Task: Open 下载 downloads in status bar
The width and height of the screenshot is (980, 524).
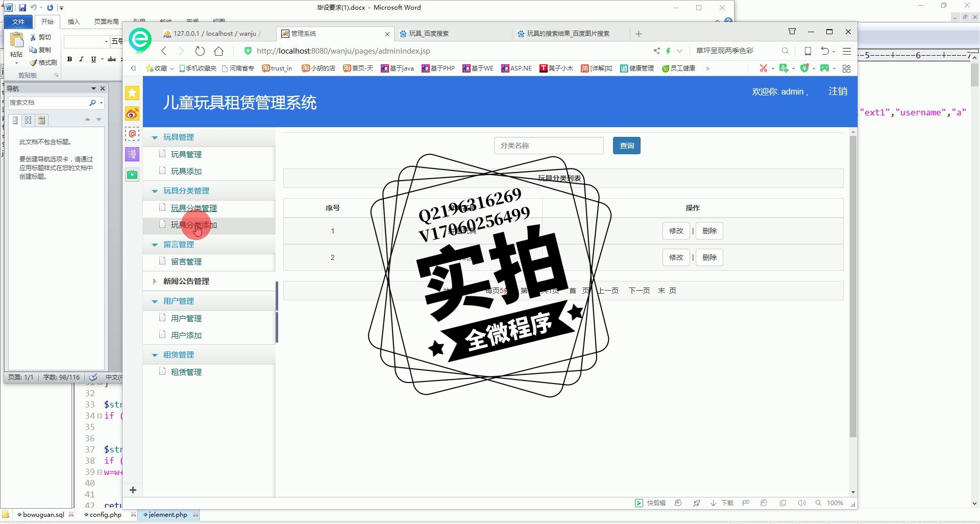Action: click(x=722, y=503)
